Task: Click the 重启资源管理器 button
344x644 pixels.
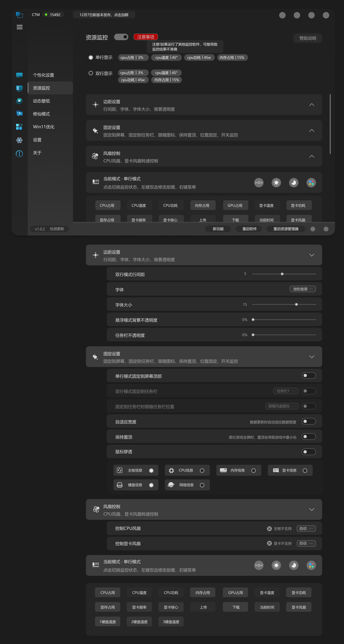Action: pos(286,229)
